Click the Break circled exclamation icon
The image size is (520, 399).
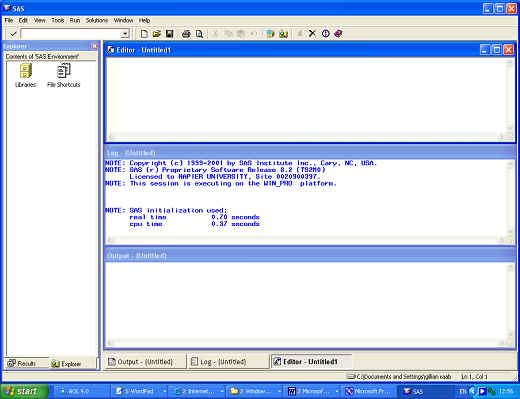pyautogui.click(x=326, y=34)
